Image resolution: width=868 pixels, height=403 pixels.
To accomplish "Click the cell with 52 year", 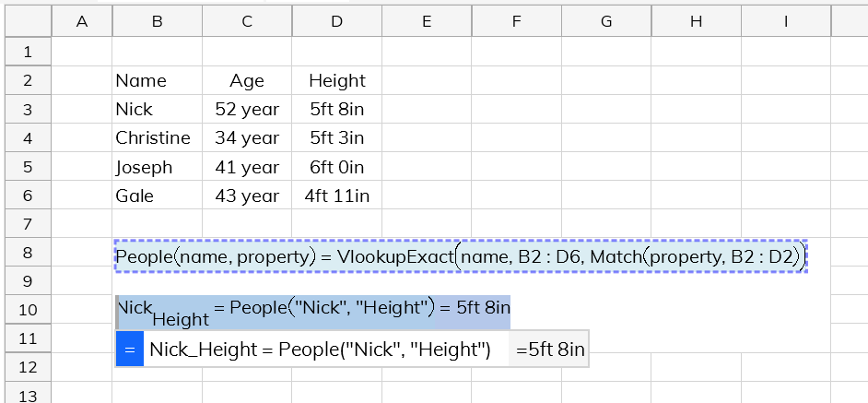I will (247, 109).
